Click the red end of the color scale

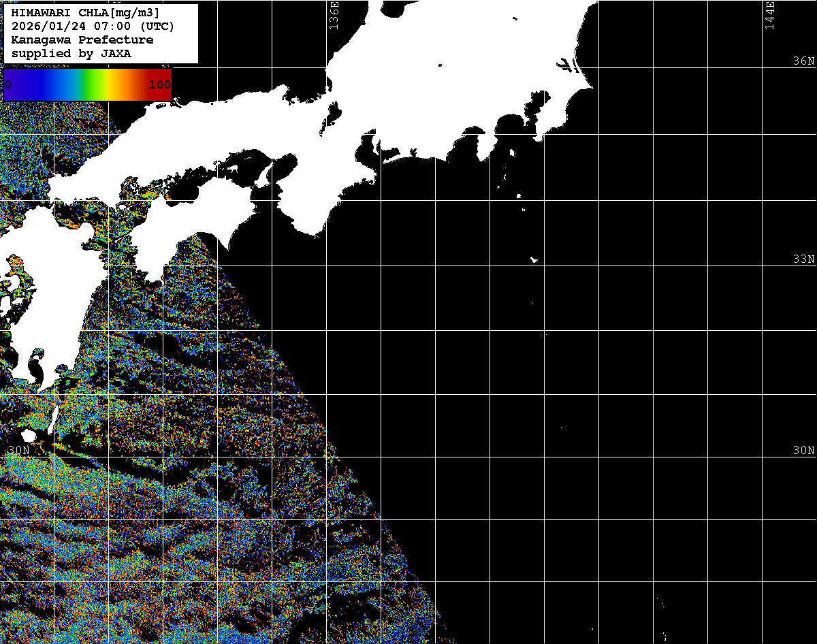(x=163, y=75)
